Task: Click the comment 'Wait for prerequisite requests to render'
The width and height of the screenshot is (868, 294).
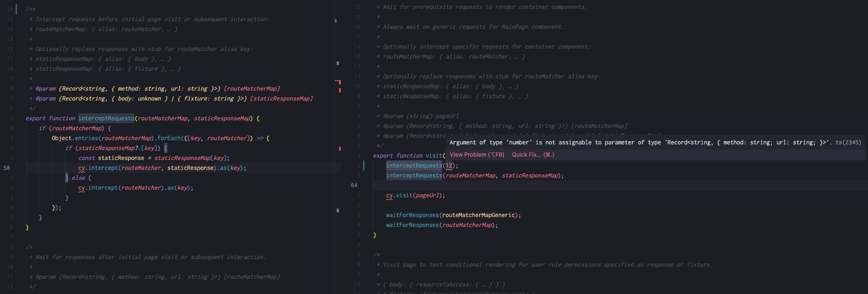Action: [485, 7]
